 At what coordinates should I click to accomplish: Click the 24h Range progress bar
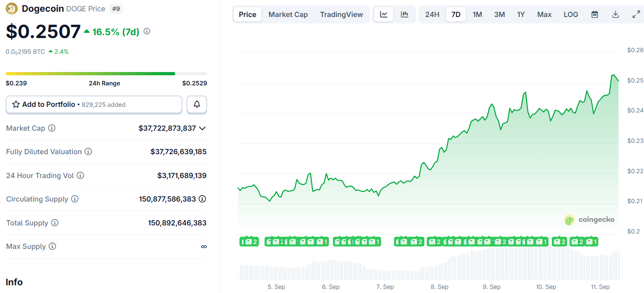(106, 74)
